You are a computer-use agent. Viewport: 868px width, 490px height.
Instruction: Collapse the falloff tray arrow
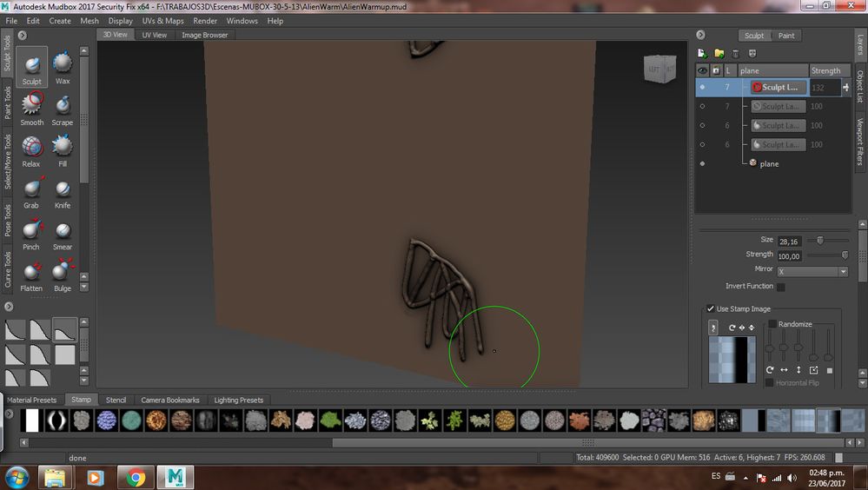coord(9,306)
